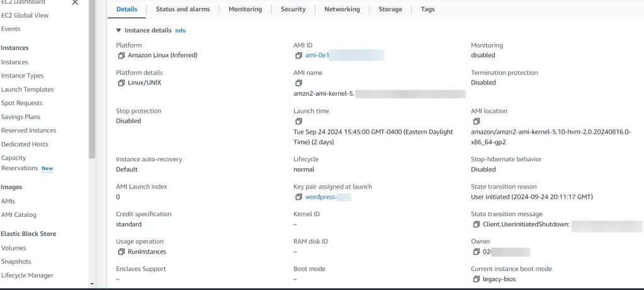Close the navigation sidebar with X
Viewport: 644px width, 290px height.
[75, 3]
